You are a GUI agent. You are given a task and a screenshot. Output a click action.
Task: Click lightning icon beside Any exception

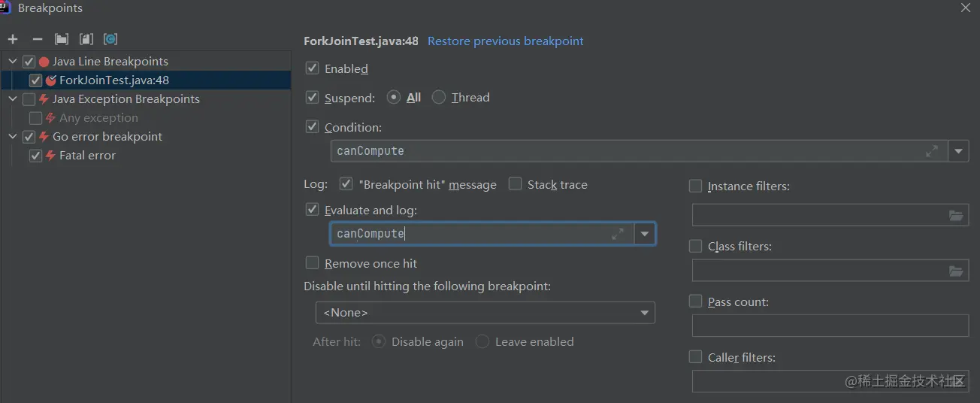pyautogui.click(x=50, y=118)
